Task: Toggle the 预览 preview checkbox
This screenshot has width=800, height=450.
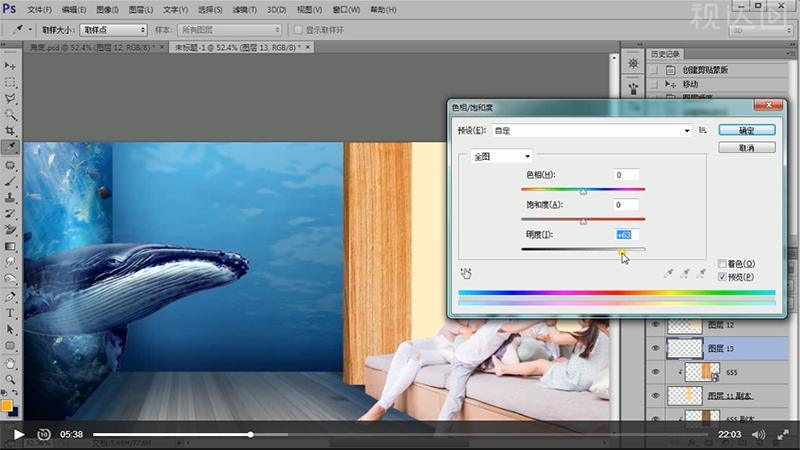Action: pyautogui.click(x=722, y=277)
